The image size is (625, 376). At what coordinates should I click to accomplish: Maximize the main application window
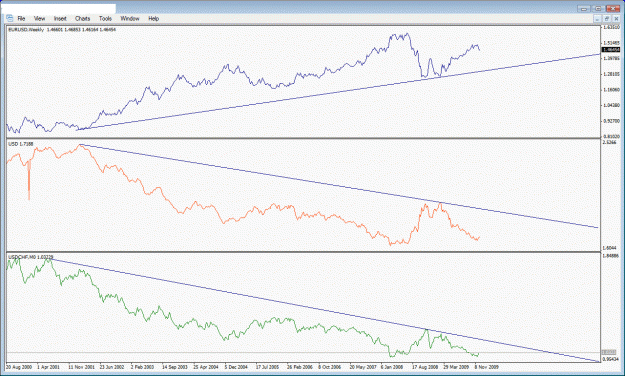(x=598, y=8)
